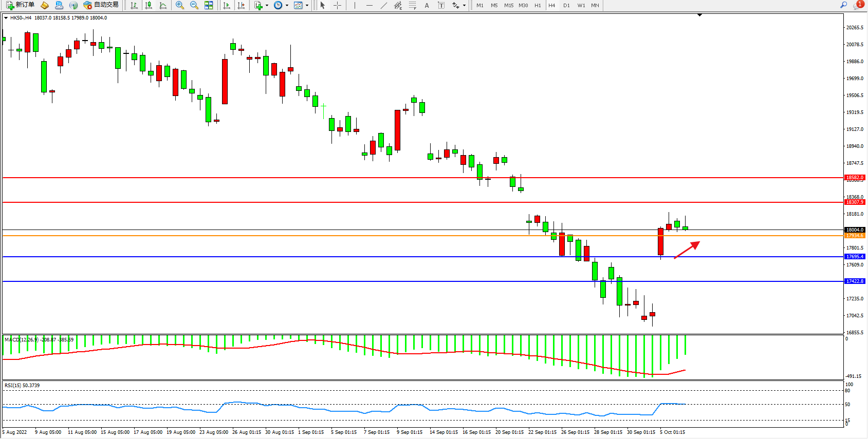Switch timeframe to M15
This screenshot has height=439, width=868.
tap(509, 5)
